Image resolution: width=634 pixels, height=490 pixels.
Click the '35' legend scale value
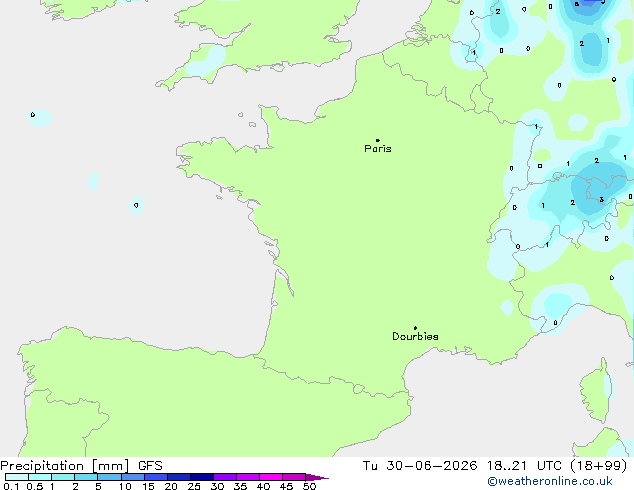[x=240, y=486]
